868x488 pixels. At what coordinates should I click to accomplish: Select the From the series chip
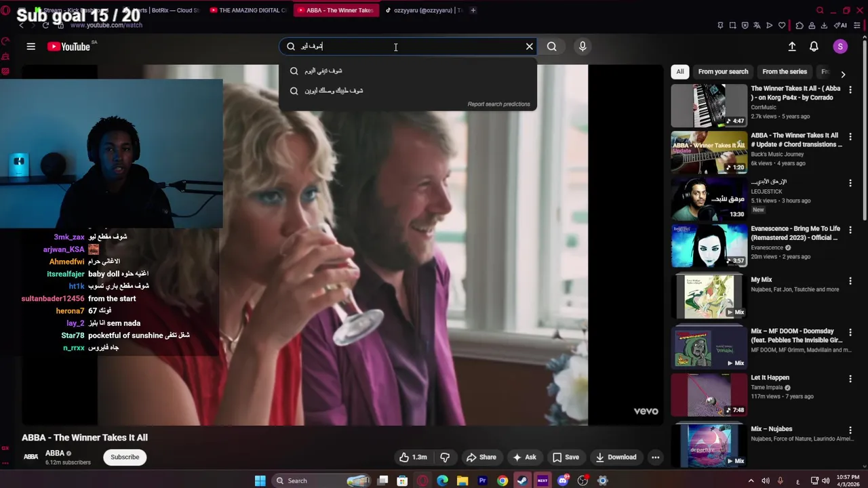(785, 71)
